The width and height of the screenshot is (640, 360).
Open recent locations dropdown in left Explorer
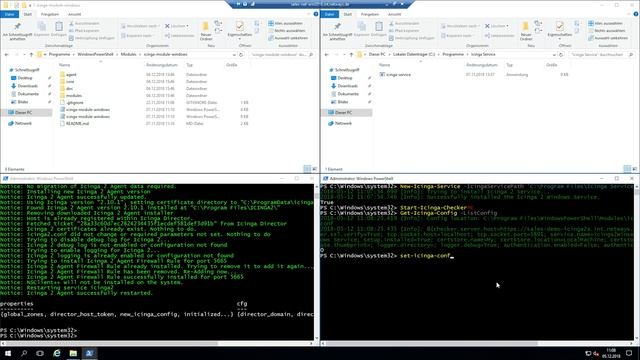(x=24, y=55)
